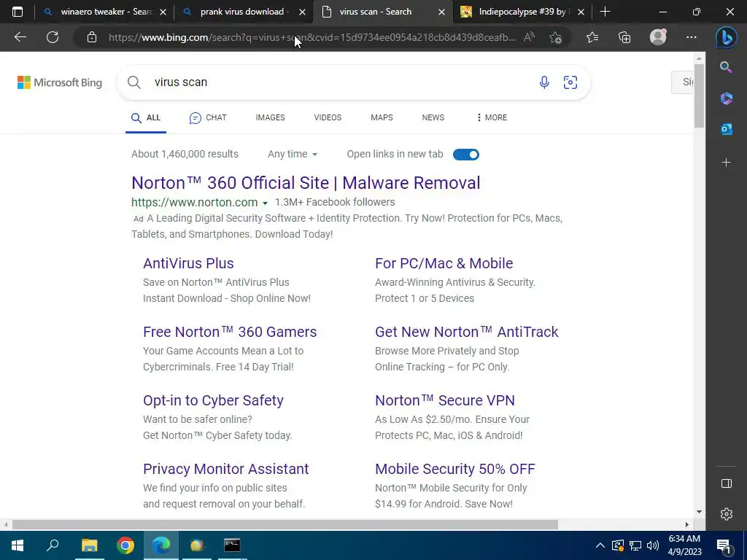Open Microsoft 365 sidebar icon
Screen dimensions: 747x560
point(726,98)
